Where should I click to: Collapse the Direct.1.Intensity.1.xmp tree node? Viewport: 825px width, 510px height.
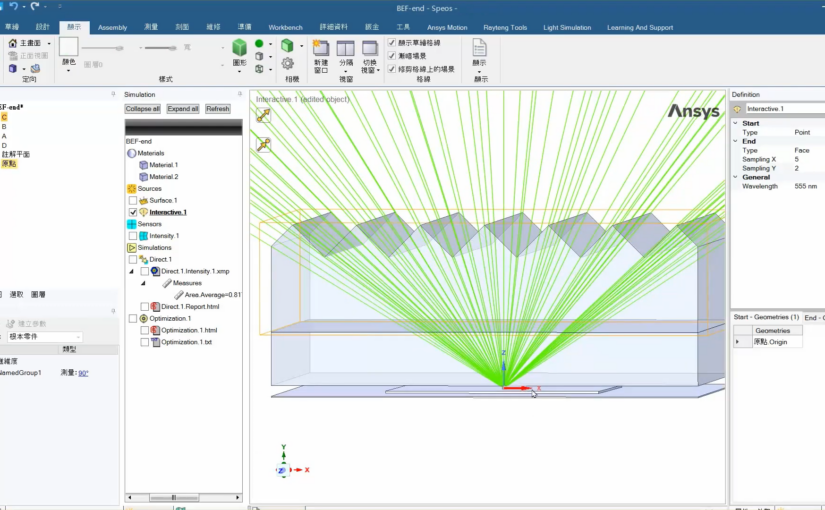click(132, 271)
